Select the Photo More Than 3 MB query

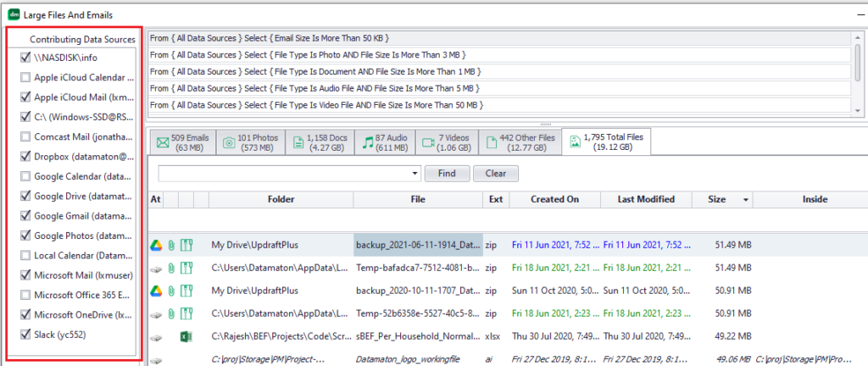tap(499, 55)
